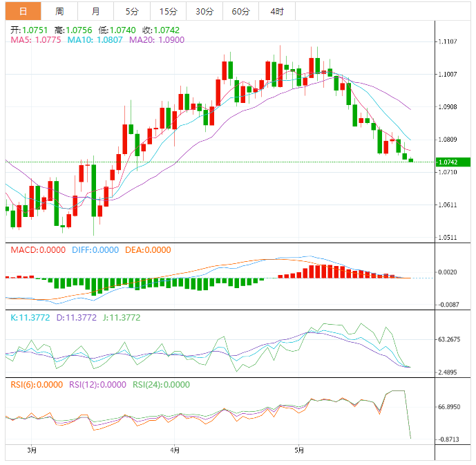Viewport: 476px width, 465px height.
Task: Switch to the 5分 interval tab
Action: (131, 11)
